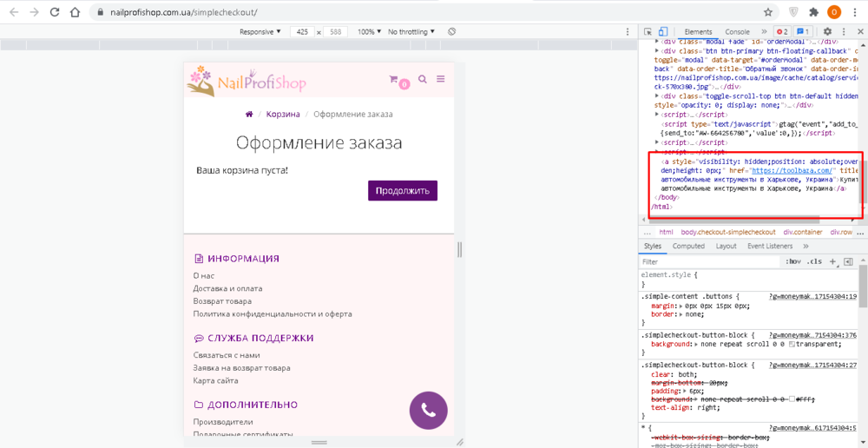Click the inspect element picker icon
The image size is (868, 448).
pos(648,32)
